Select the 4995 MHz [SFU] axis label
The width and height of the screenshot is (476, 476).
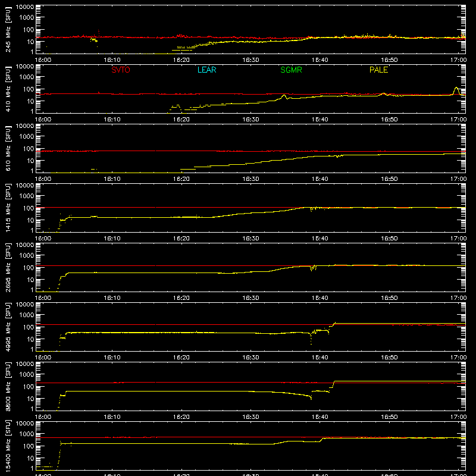[x=8, y=327]
